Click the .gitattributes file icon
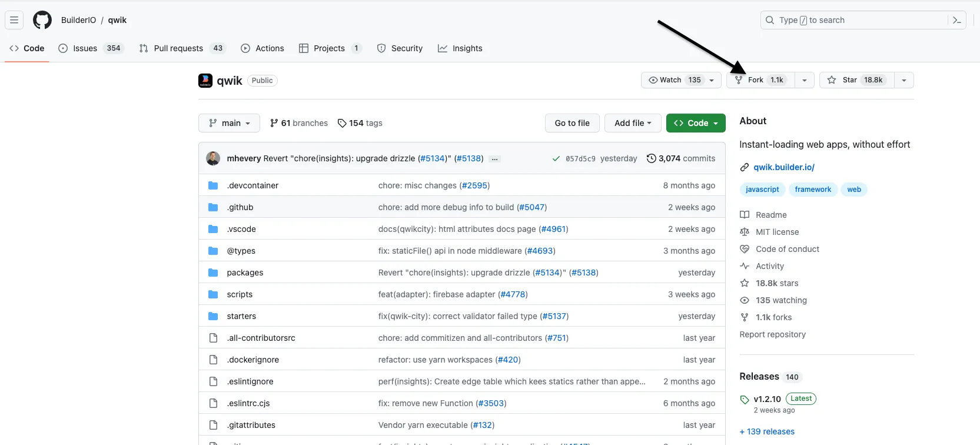The image size is (980, 445). 213,425
